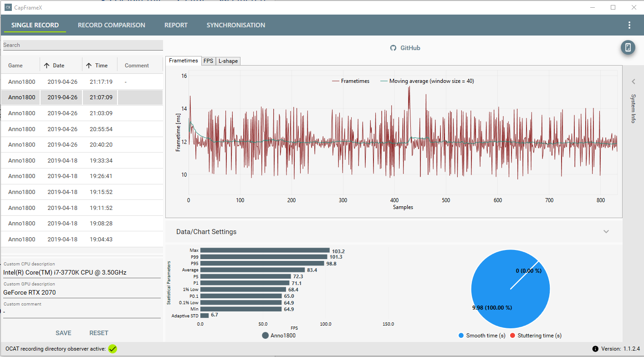The image size is (644, 357).
Task: Select the Single Record tab
Action: point(35,25)
